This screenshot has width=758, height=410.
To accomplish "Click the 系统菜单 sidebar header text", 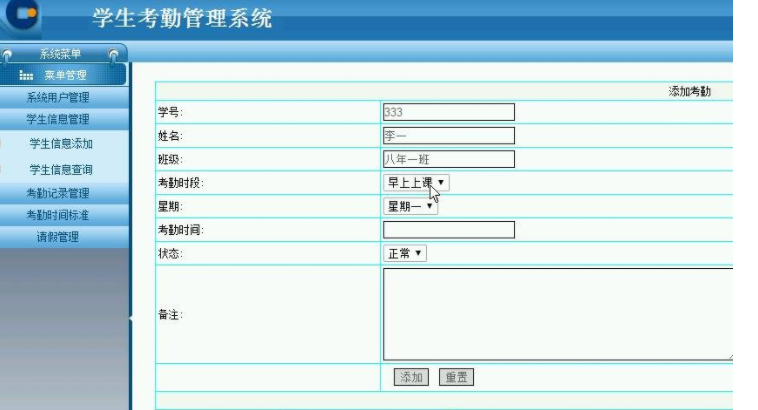I will click(x=60, y=54).
